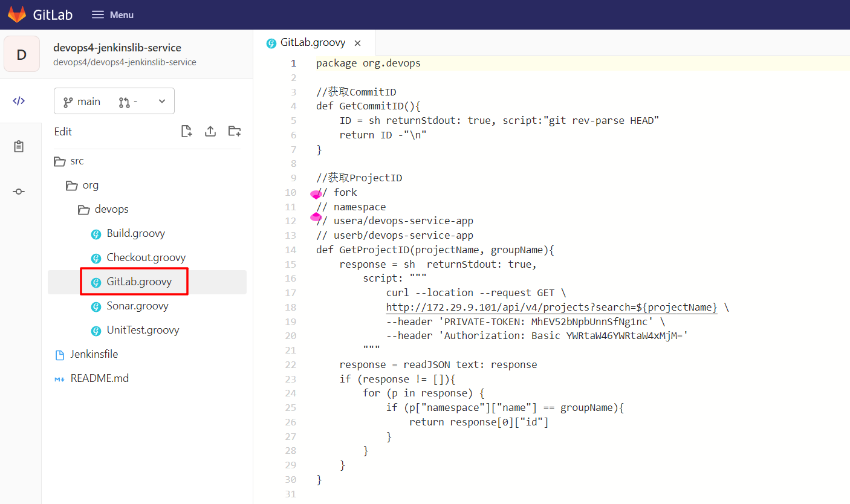Viewport: 850px width, 504px height.
Task: Click the 'for (p in response) {' line
Action: click(424, 393)
